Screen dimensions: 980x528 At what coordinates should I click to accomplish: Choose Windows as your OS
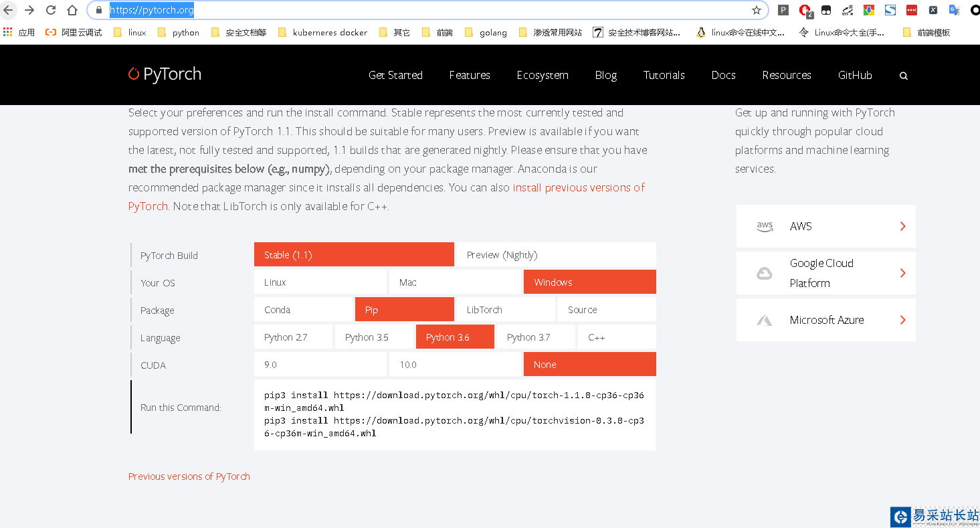point(590,282)
